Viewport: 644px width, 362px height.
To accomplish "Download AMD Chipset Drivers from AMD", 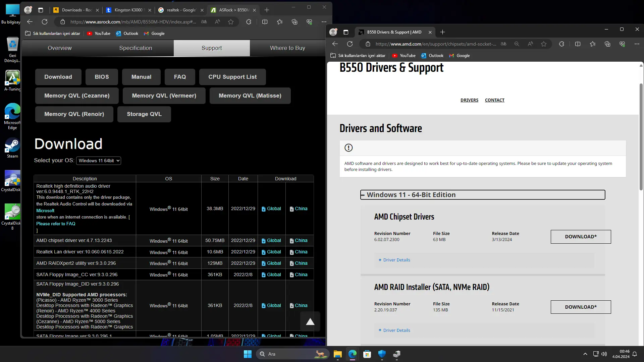I will click(581, 237).
